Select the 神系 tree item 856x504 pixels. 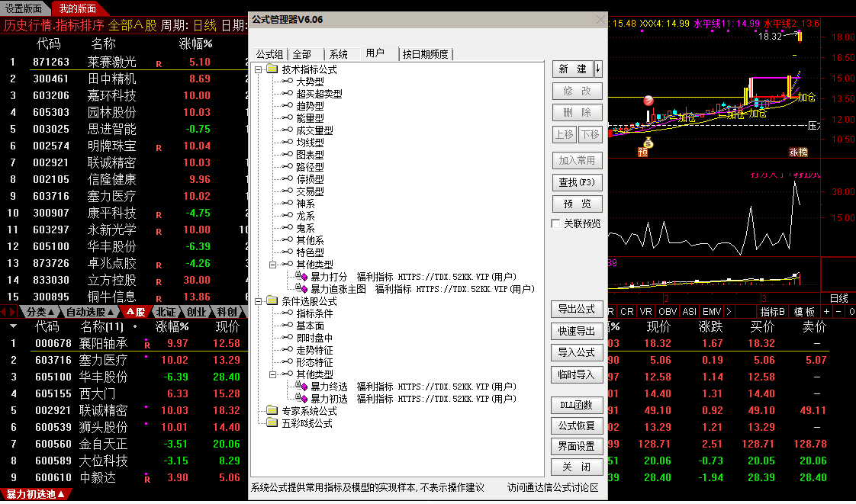point(305,204)
